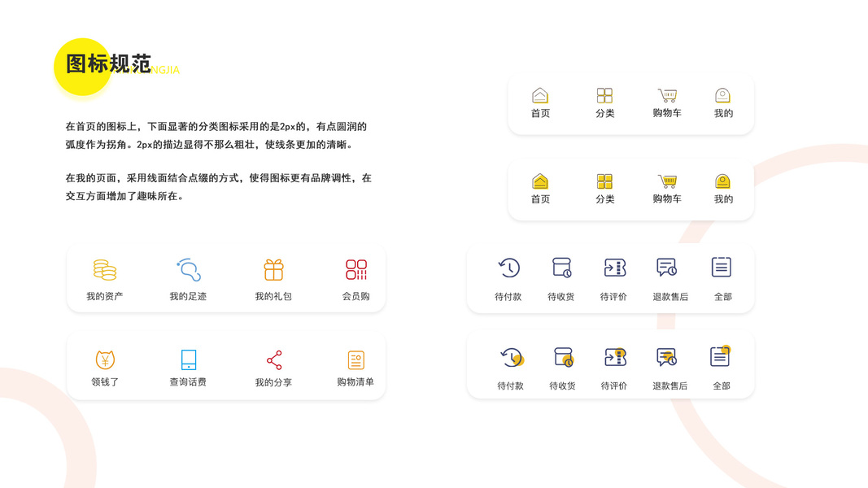Screen dimensions: 868x488
Task: Click the 会员购 label text
Action: pyautogui.click(x=356, y=296)
